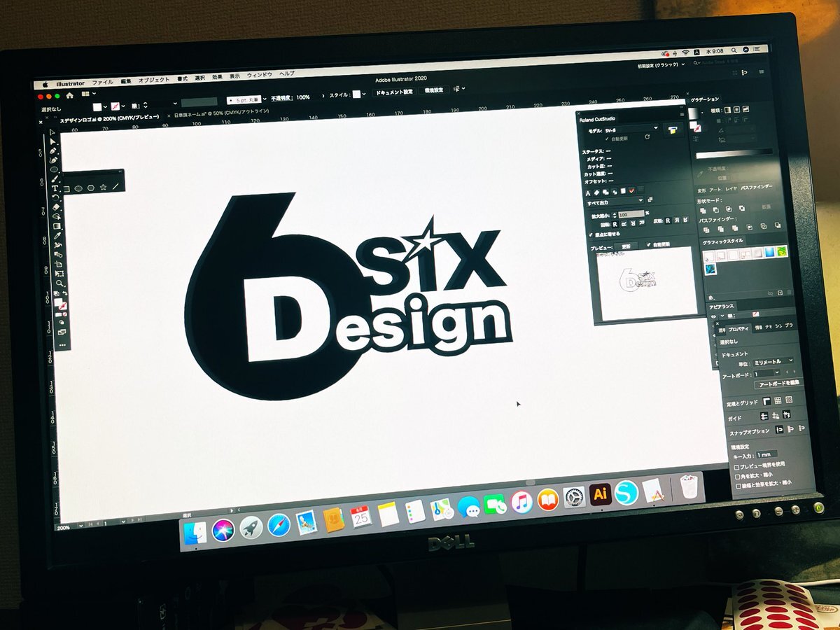
Task: Click the refresh icon in Roland CutStudio
Action: (x=647, y=136)
